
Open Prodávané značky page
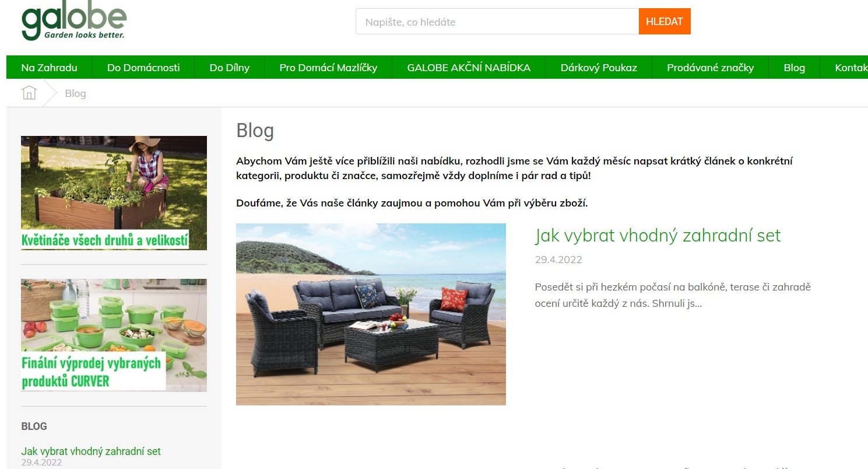tap(710, 68)
